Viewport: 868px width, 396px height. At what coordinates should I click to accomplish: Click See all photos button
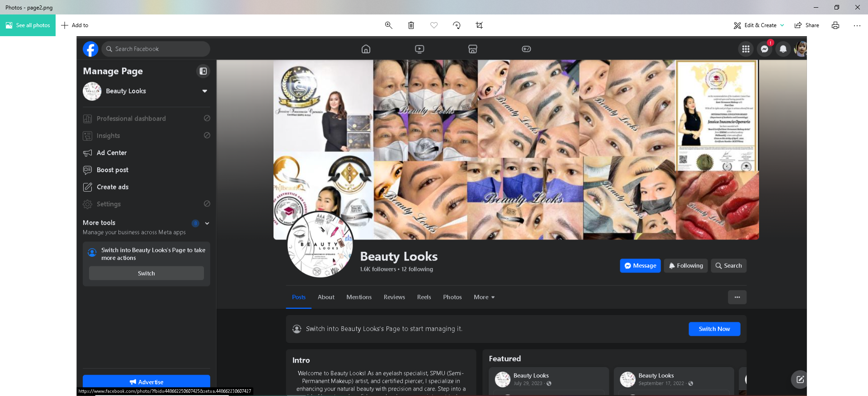coord(28,25)
